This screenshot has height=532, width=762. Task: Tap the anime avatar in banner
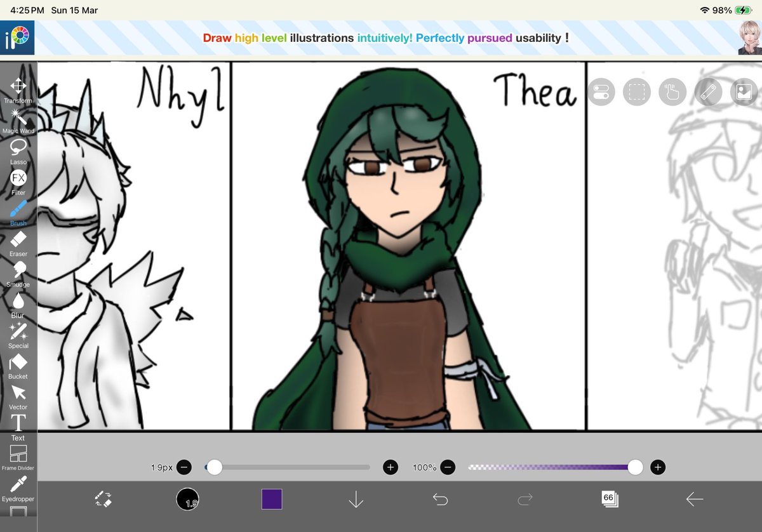point(749,38)
